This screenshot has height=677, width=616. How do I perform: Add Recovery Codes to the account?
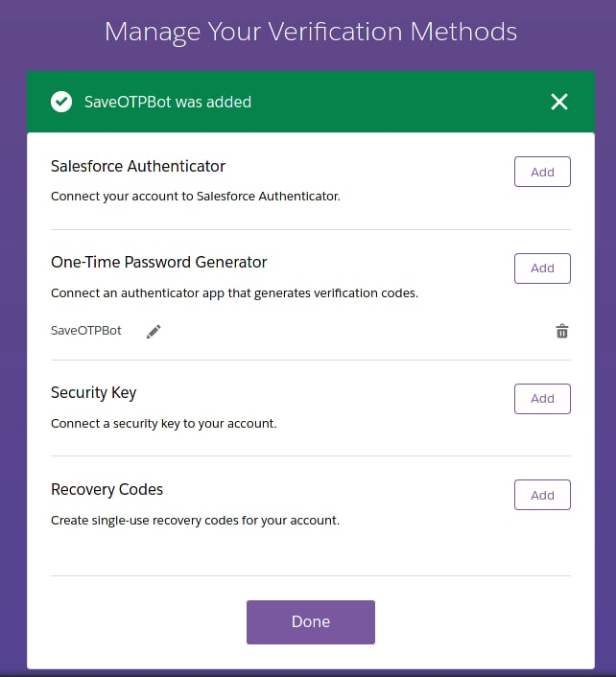[x=542, y=495]
